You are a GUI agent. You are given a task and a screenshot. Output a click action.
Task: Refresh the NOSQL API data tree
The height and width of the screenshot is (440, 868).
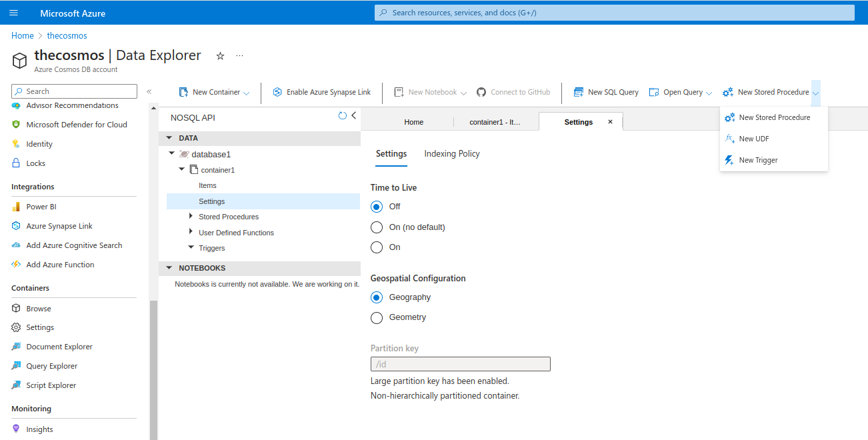tap(343, 116)
